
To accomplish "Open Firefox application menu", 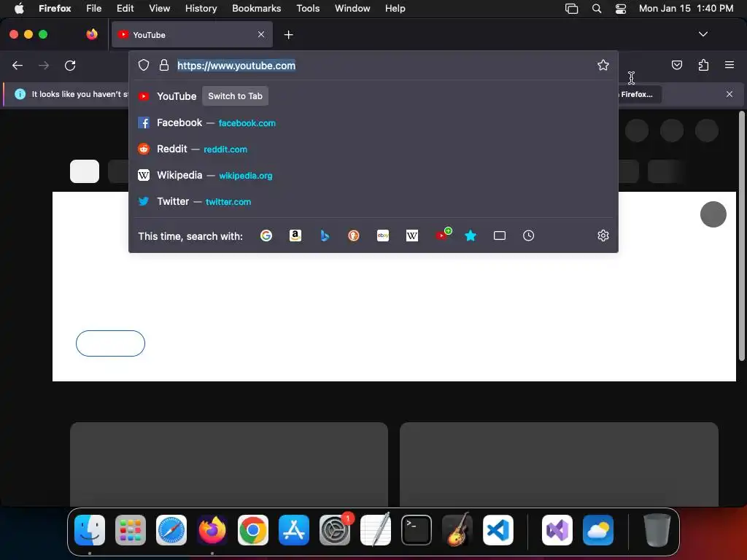I will 729,65.
